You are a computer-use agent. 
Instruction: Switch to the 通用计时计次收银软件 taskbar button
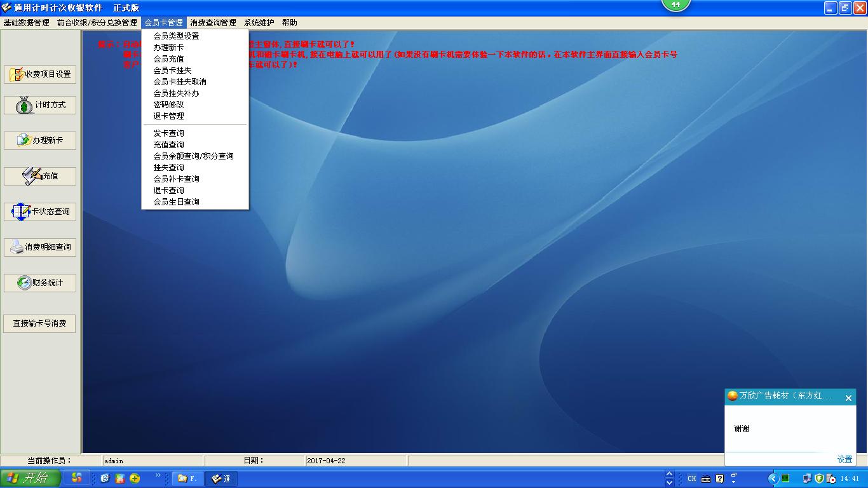[x=222, y=478]
